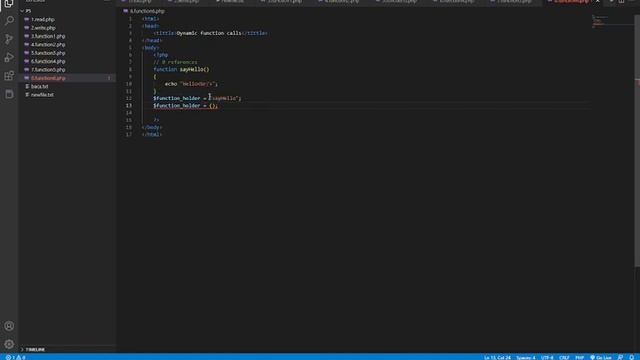The height and width of the screenshot is (360, 640).
Task: Place cursor on the echo statement line
Action: tap(191, 84)
